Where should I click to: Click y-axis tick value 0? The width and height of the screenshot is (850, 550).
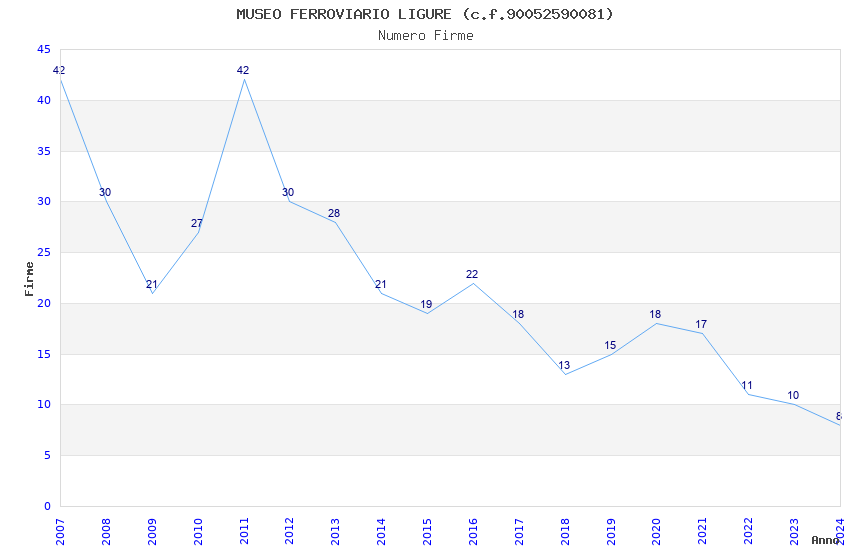coord(47,506)
